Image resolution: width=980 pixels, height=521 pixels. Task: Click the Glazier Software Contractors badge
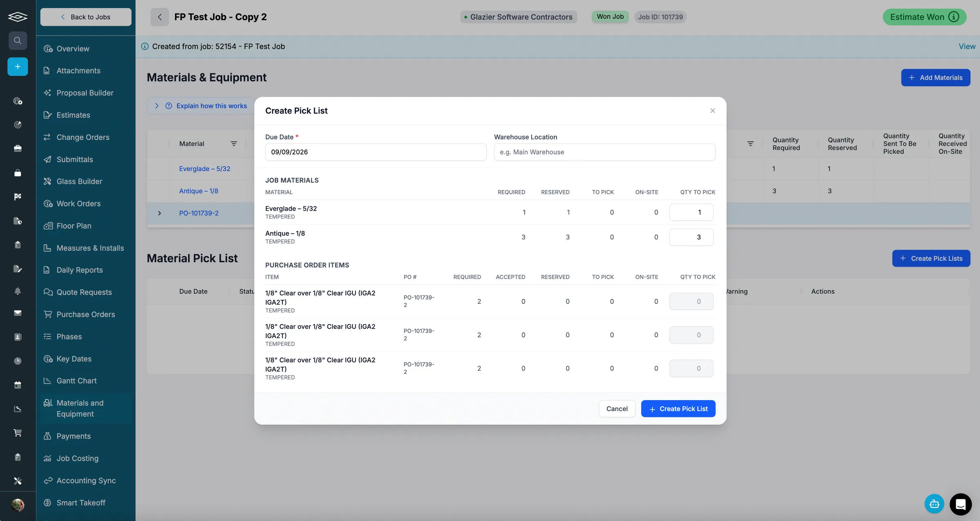coord(518,17)
